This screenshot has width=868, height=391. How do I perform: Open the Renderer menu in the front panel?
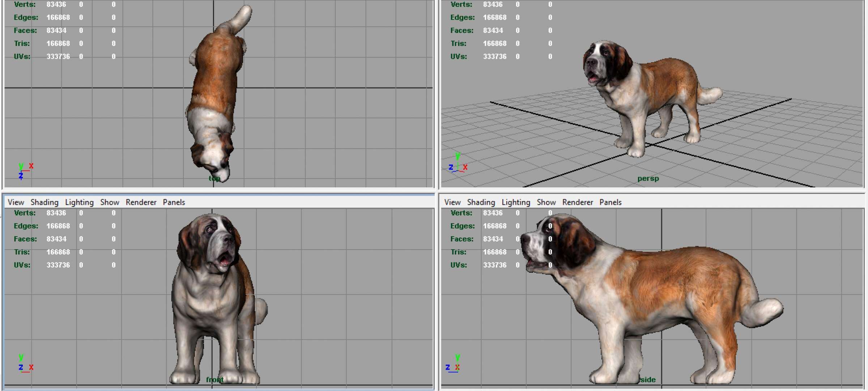(x=141, y=202)
